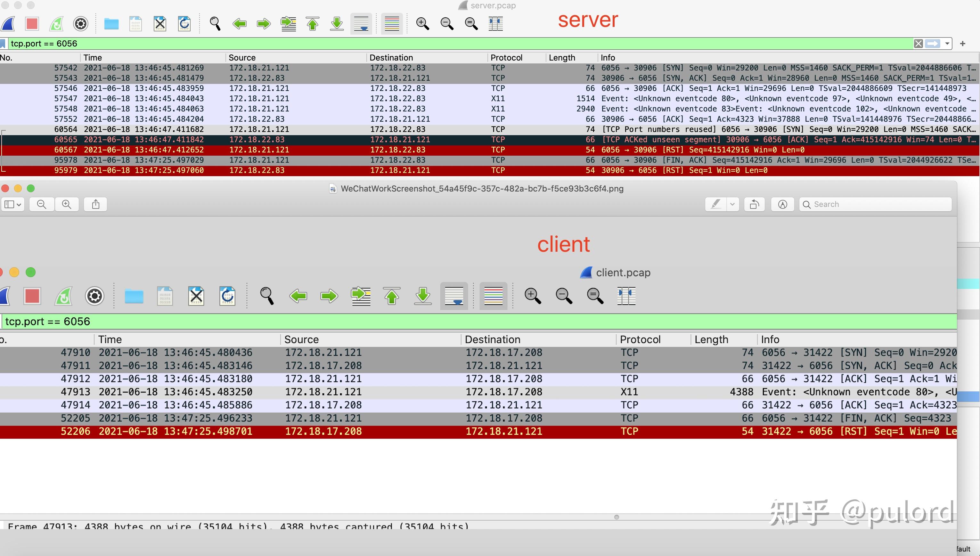Click the Preview Search field
This screenshot has width=980, height=556.
click(x=875, y=204)
